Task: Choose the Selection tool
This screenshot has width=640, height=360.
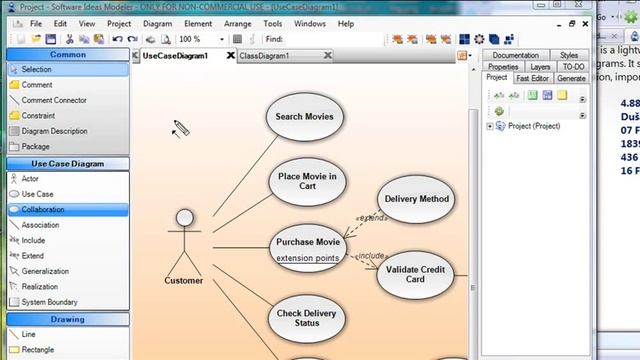Action: [x=68, y=69]
